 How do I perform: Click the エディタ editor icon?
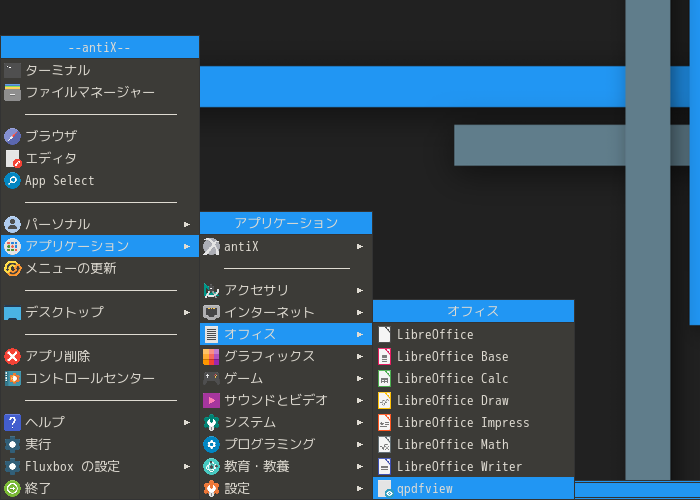point(12,158)
